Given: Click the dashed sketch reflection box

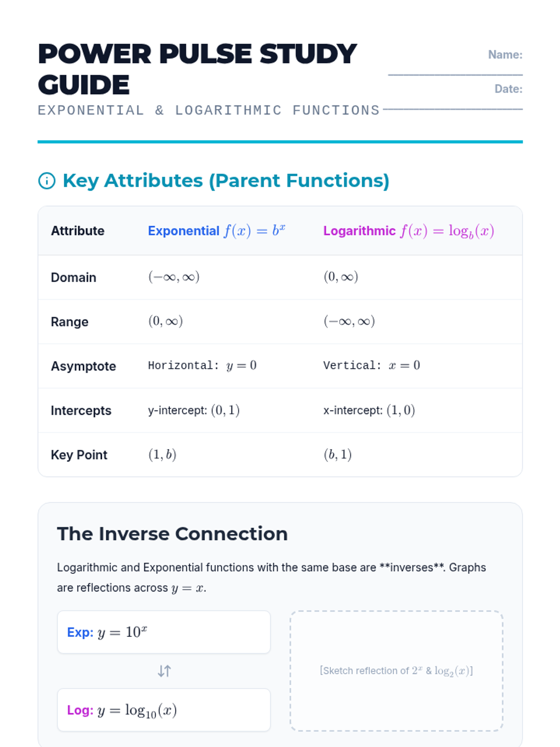Looking at the screenshot, I should pos(396,670).
